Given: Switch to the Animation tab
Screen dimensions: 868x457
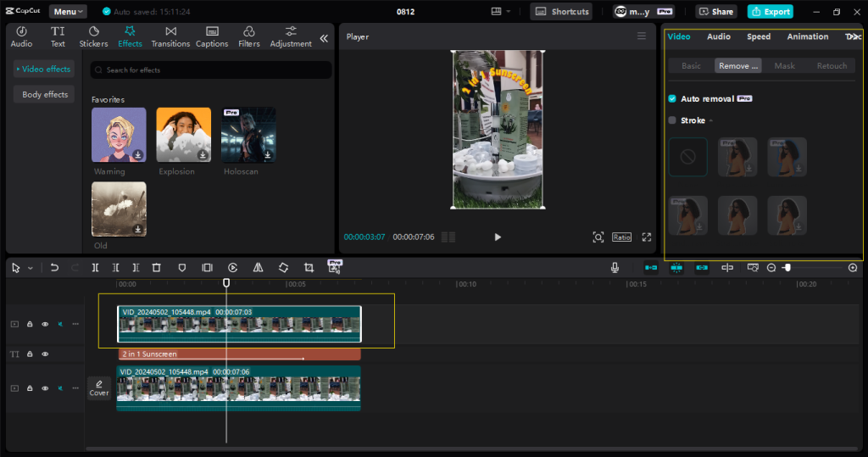Looking at the screenshot, I should point(808,36).
